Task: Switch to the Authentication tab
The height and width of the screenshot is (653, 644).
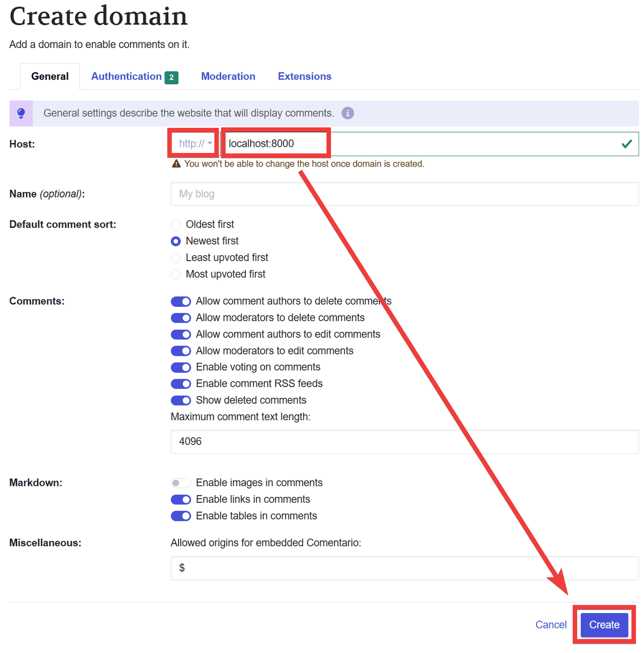Action: (126, 77)
